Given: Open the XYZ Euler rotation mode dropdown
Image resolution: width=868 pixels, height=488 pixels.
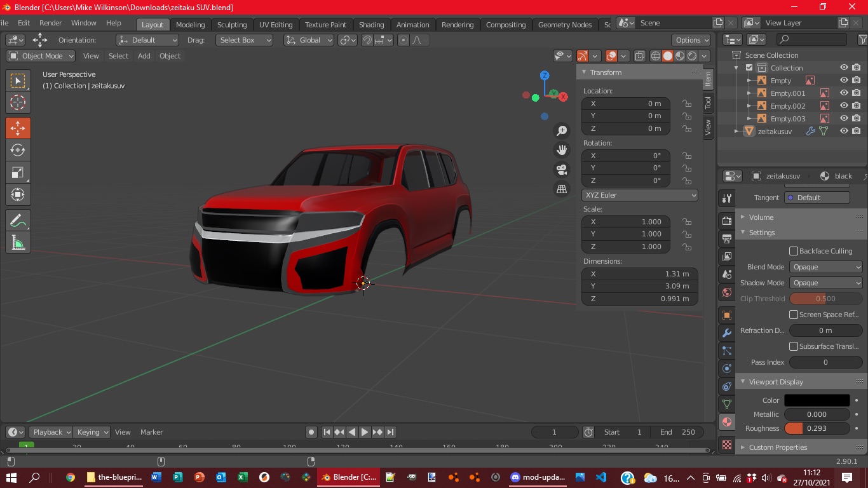Looking at the screenshot, I should tap(639, 195).
